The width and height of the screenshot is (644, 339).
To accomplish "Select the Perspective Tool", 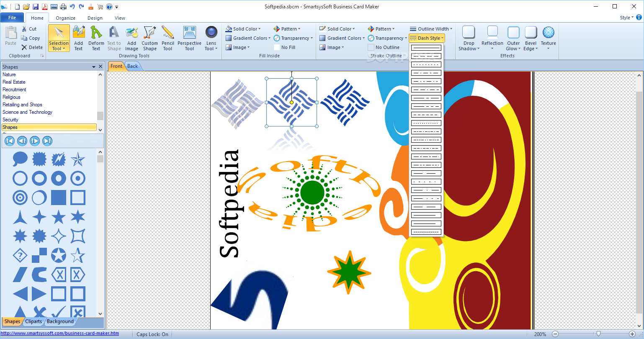I will (x=189, y=38).
